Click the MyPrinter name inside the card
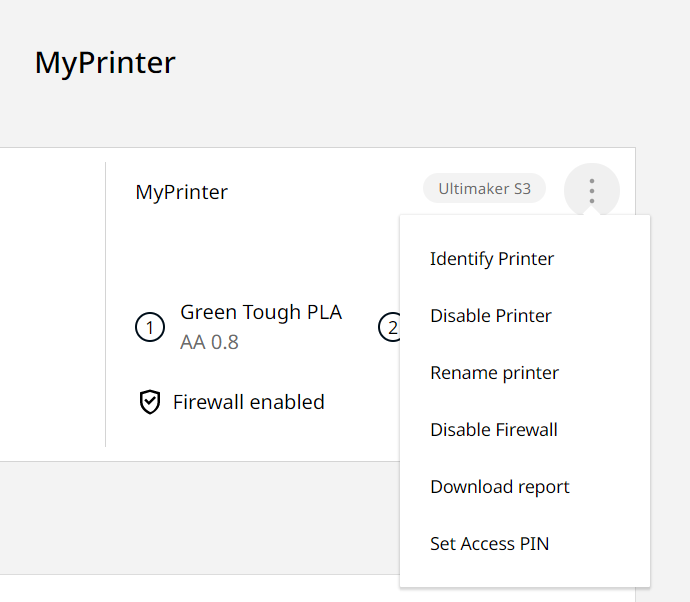This screenshot has width=690, height=602. (181, 192)
